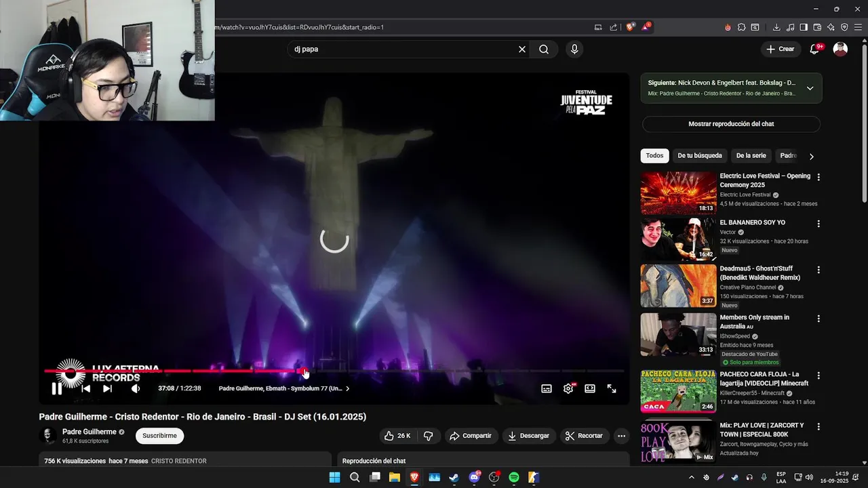Viewport: 868px width, 488px height.
Task: Open options for EL BANANERO SOY YO
Action: click(818, 224)
